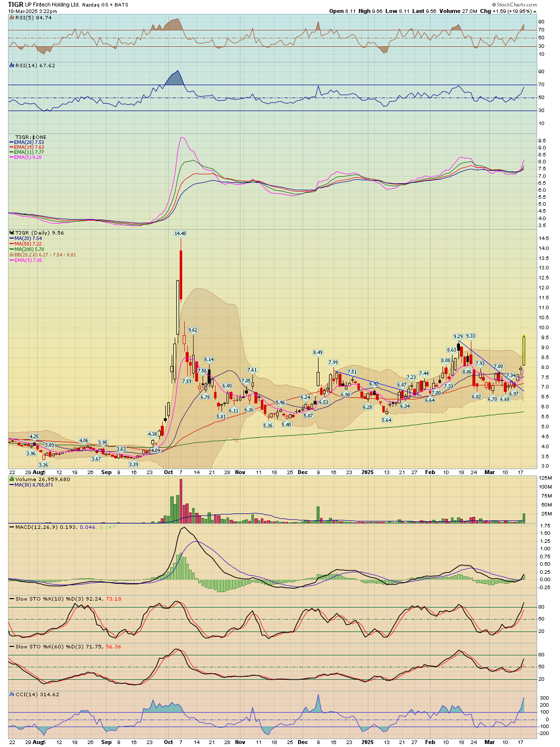
Task: Click the RSI(5) 84.74 panel label
Action: click(33, 17)
